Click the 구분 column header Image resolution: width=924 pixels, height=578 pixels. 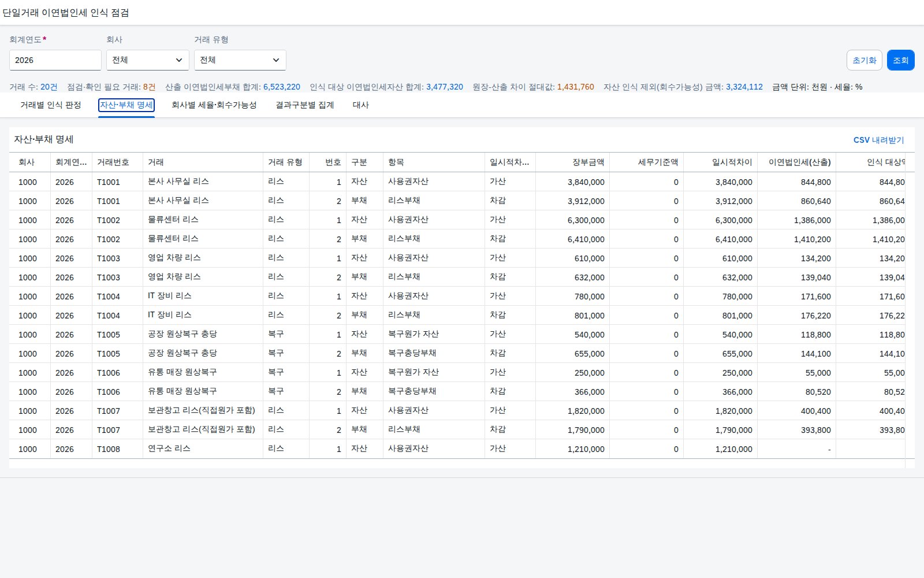coord(365,162)
